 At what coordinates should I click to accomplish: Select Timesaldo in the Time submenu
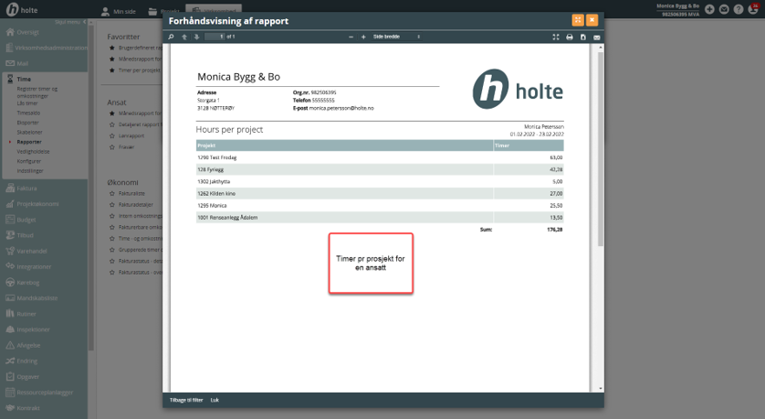click(x=30, y=113)
